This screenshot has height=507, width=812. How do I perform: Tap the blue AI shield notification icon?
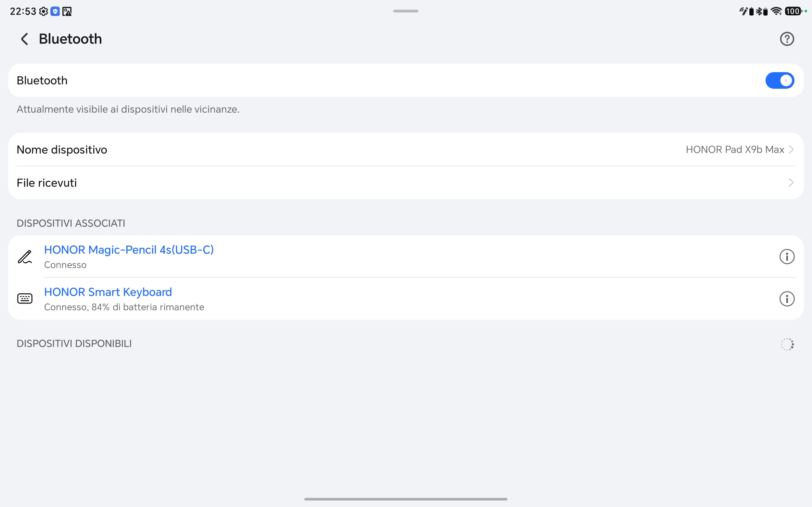coord(55,11)
